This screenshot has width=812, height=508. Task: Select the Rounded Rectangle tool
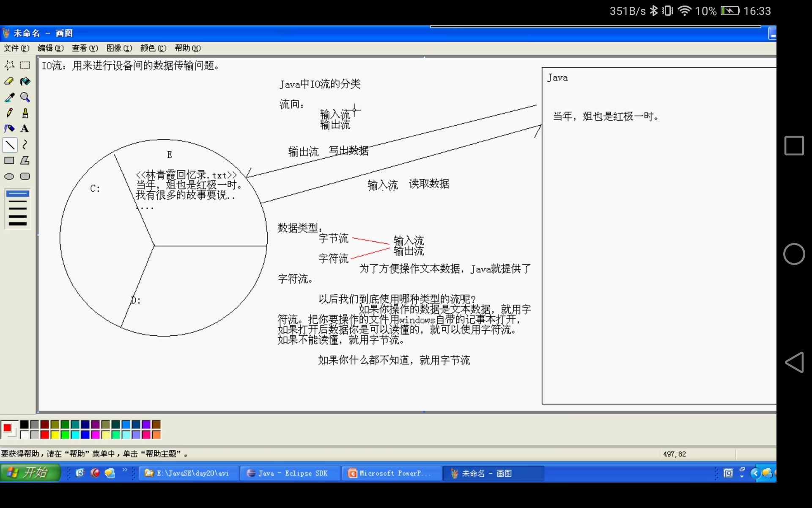tap(25, 177)
